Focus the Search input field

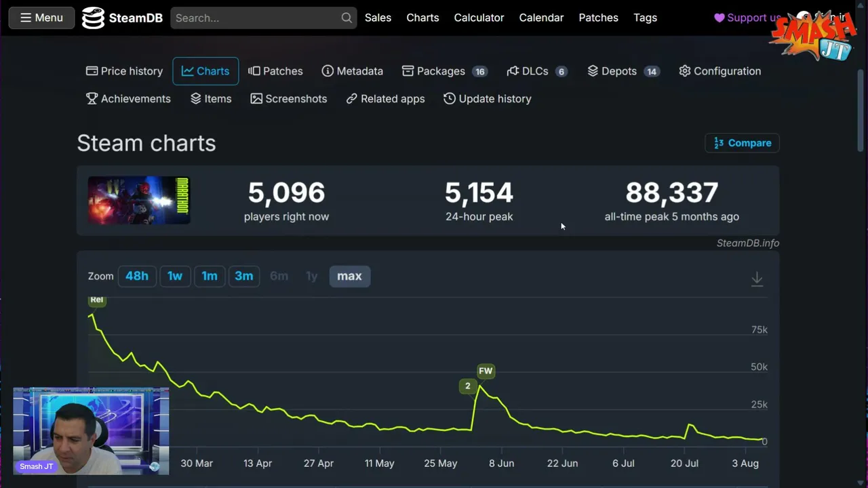[263, 18]
